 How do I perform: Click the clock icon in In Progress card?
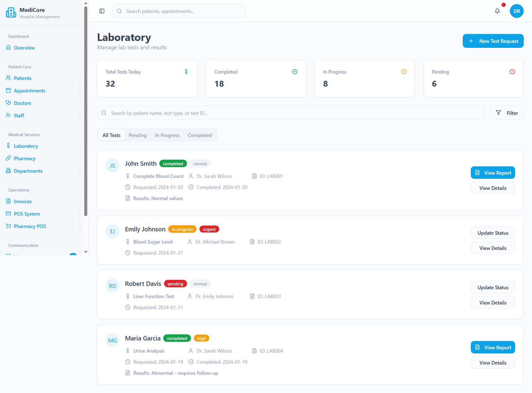(404, 72)
